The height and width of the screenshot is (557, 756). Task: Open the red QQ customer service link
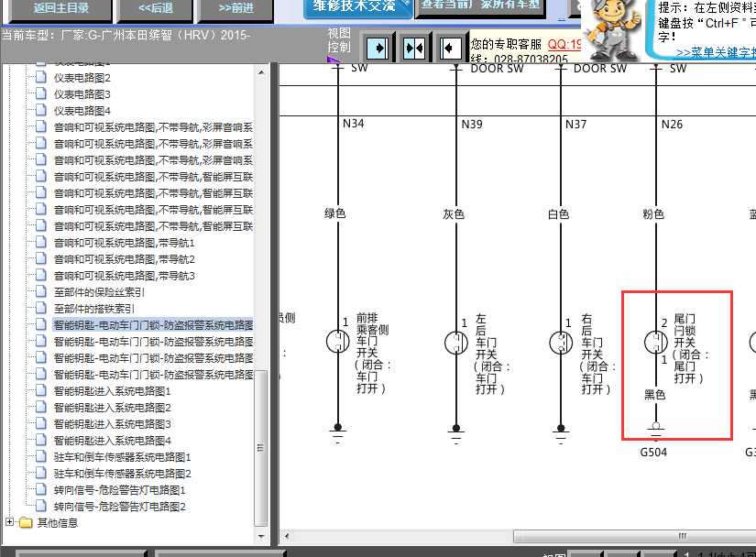564,44
